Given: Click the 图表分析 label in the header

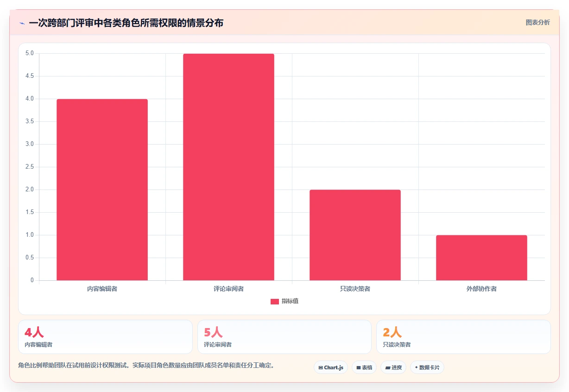Looking at the screenshot, I should pyautogui.click(x=538, y=22).
